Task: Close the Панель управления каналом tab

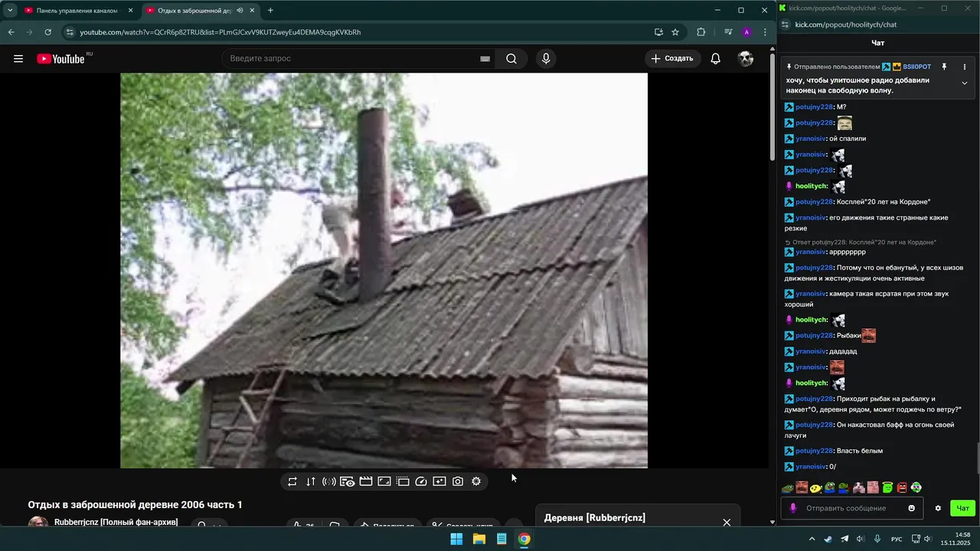Action: (130, 11)
